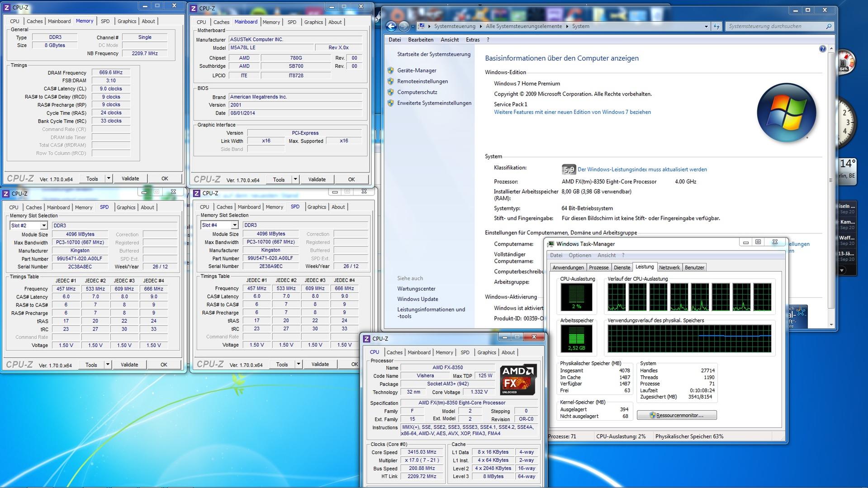Open Ressourcenmonitor from Task-Manager
The width and height of the screenshot is (868, 488).
(677, 415)
